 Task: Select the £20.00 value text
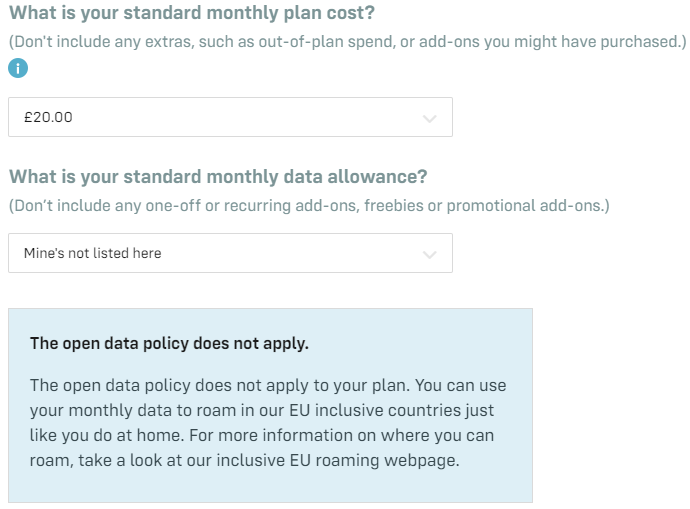(48, 117)
